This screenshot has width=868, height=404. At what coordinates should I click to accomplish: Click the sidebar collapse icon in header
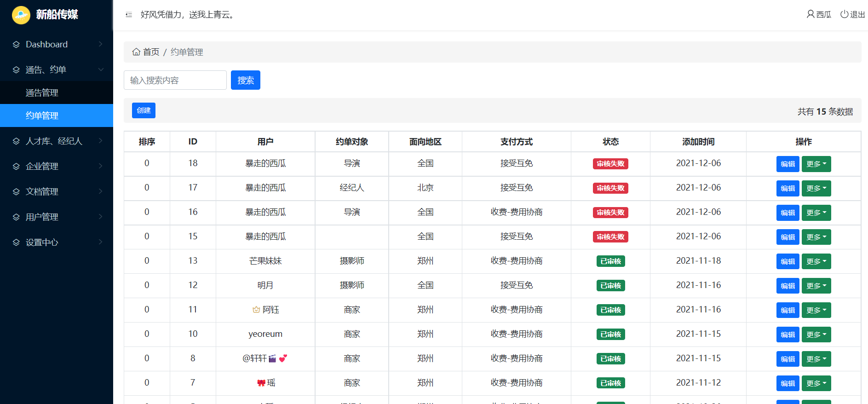pos(129,15)
